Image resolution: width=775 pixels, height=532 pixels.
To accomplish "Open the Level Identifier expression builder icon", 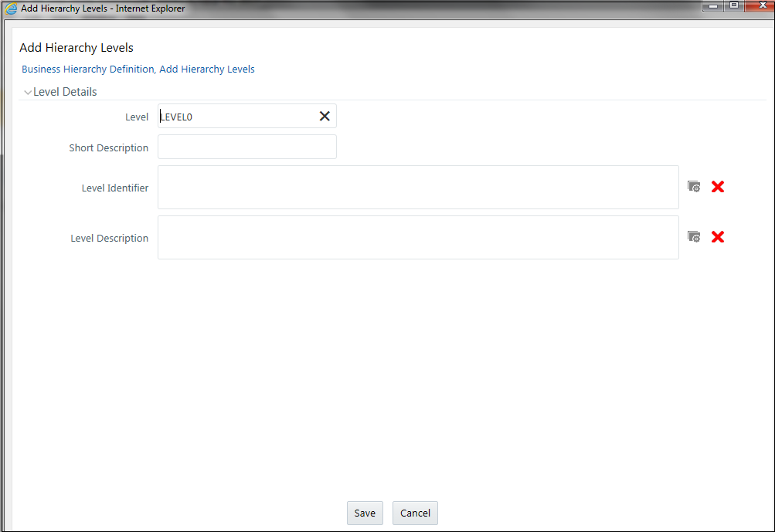I will point(694,187).
